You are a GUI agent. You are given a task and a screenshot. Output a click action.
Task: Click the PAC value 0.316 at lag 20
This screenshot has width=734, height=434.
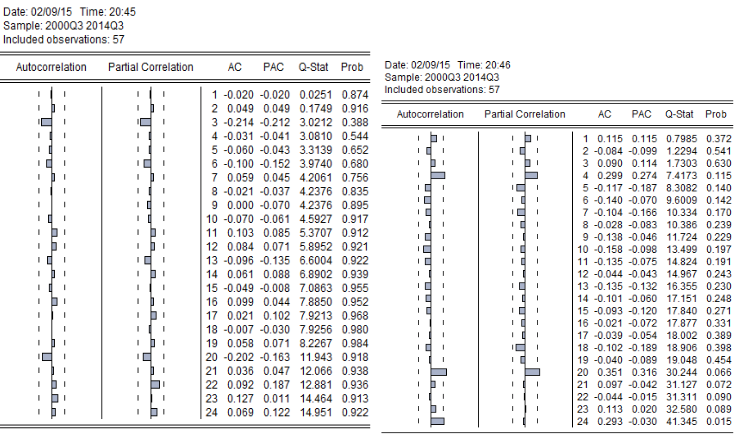[x=644, y=373]
